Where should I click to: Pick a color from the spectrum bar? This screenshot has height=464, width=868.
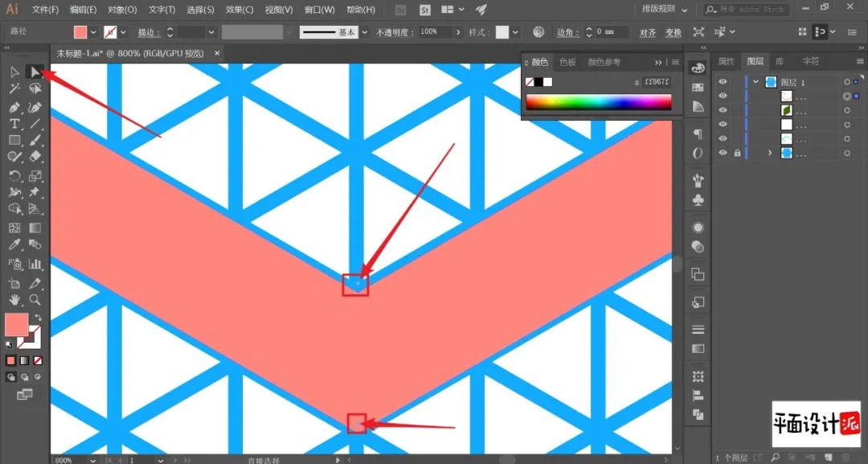click(x=599, y=102)
